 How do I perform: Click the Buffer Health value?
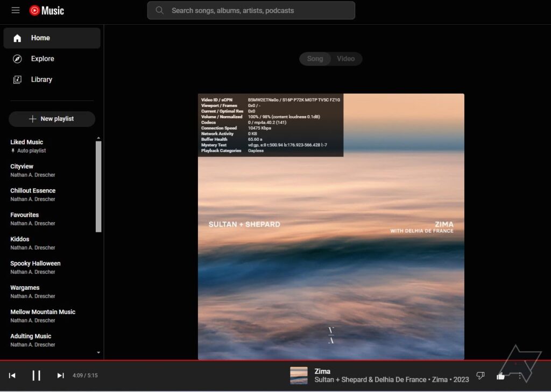click(x=255, y=139)
